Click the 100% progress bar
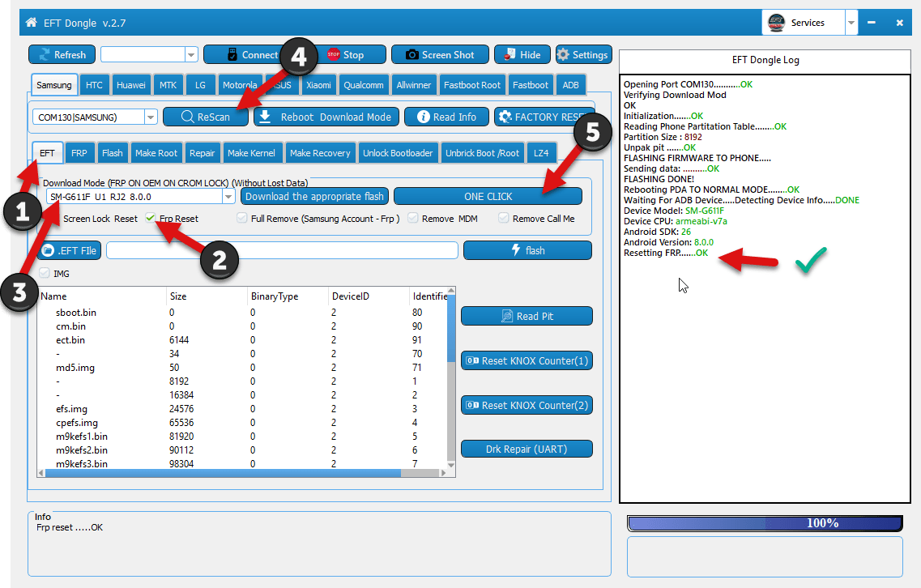This screenshot has width=921, height=588. point(764,522)
